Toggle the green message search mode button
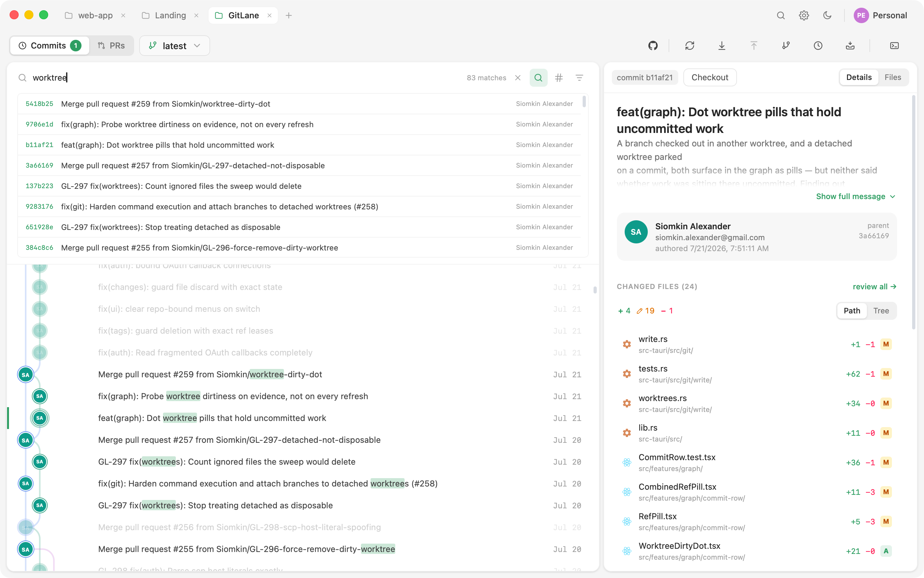 coord(538,78)
